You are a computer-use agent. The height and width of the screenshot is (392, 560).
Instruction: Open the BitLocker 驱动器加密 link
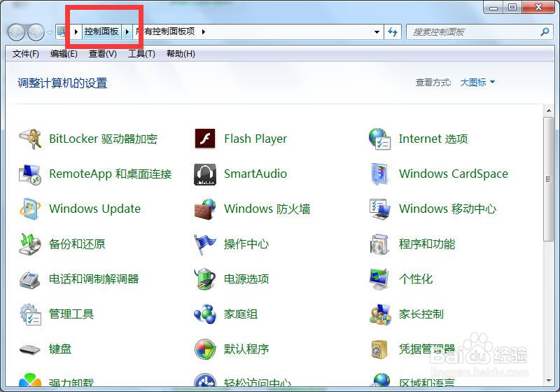103,139
